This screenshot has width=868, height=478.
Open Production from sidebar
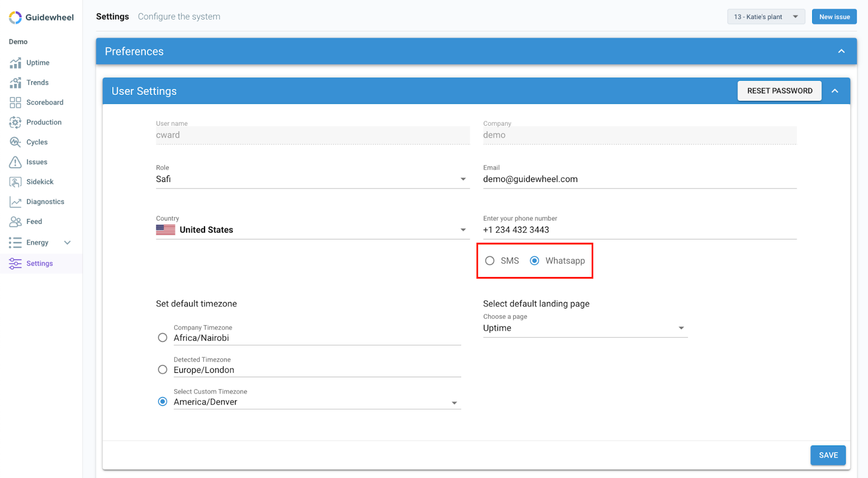(44, 122)
